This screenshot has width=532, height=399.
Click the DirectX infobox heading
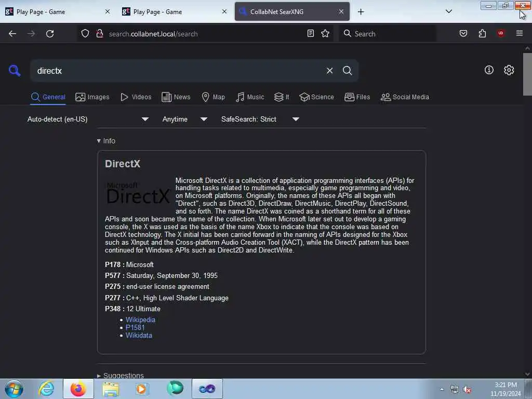point(123,164)
